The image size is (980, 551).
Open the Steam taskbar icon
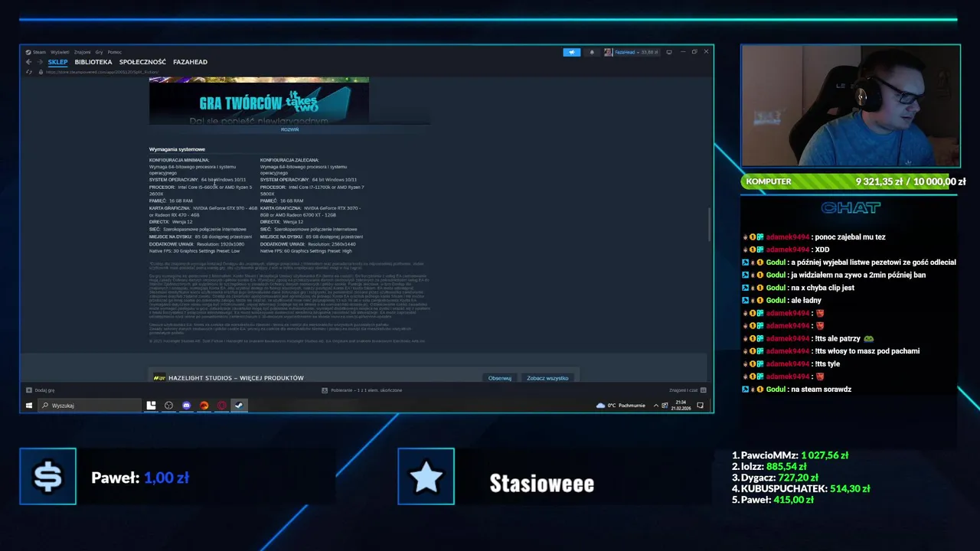tap(239, 406)
